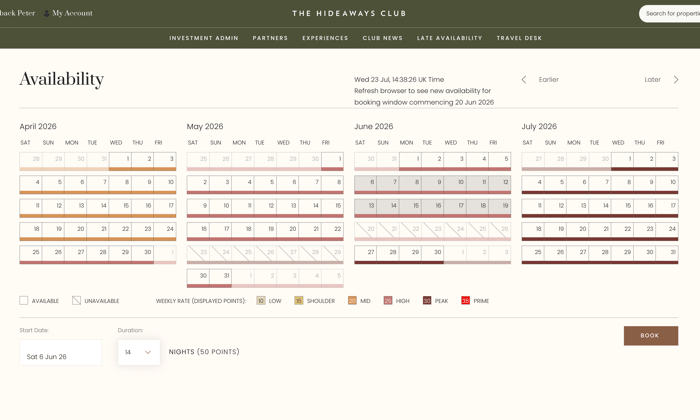Click the Unavailable legend box
Screen dimensions: 700x420
coord(76,300)
